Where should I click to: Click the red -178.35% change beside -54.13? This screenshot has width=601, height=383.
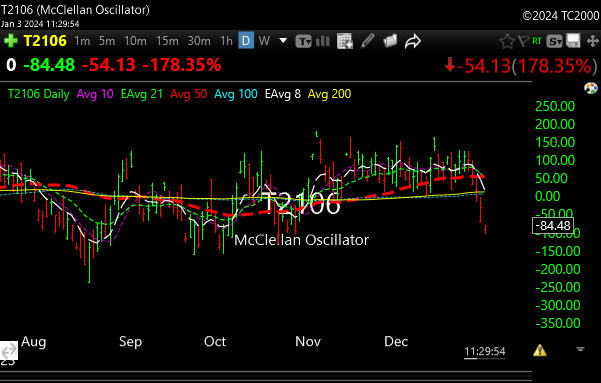pos(182,65)
